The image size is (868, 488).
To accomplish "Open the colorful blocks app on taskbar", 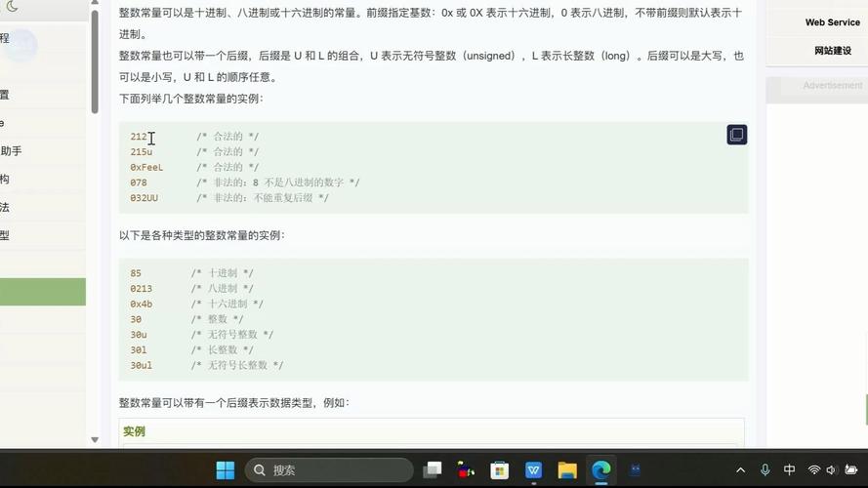I will tap(466, 470).
